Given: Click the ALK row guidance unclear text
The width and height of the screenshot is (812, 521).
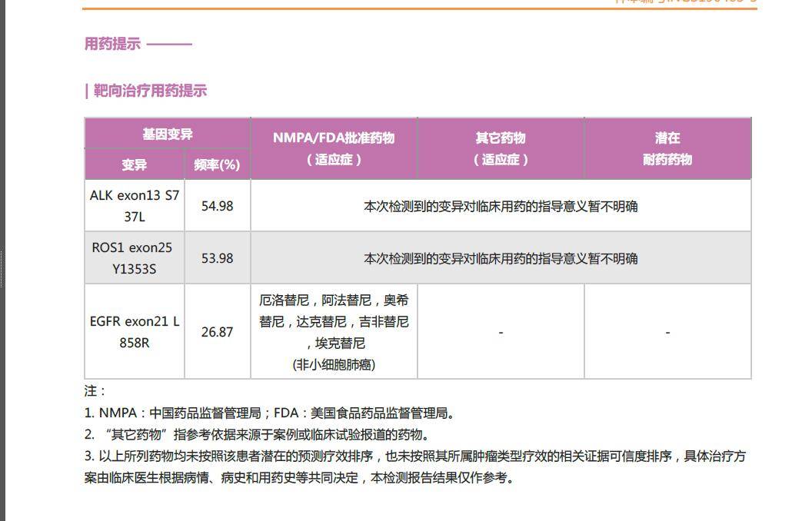Looking at the screenshot, I should (x=501, y=206).
